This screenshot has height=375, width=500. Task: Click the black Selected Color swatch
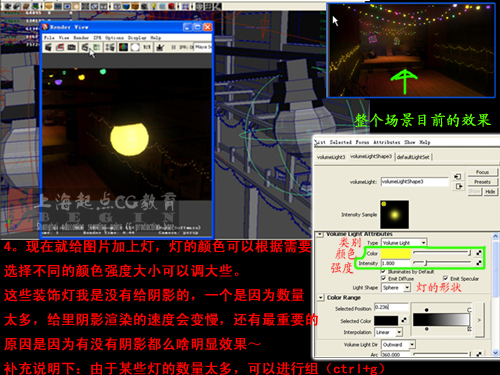point(386,320)
